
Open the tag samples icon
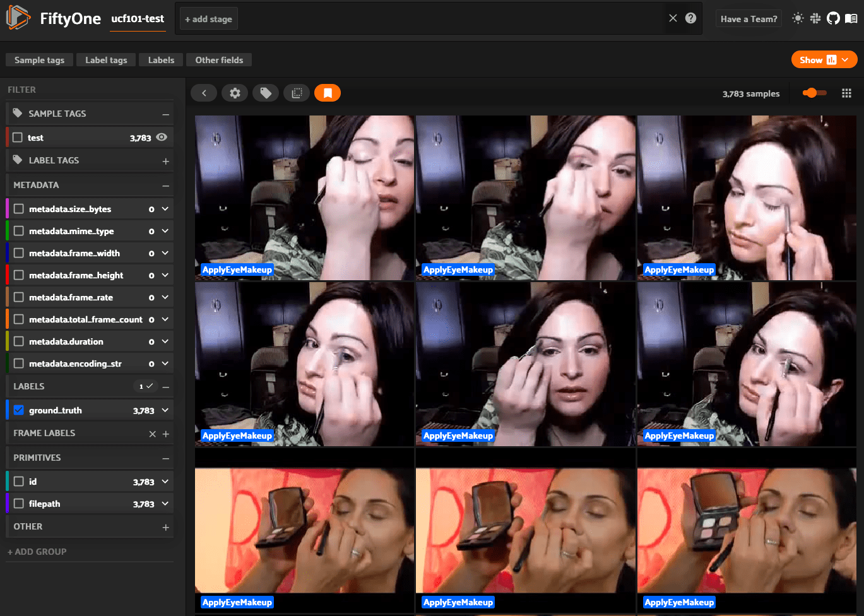[x=266, y=93]
